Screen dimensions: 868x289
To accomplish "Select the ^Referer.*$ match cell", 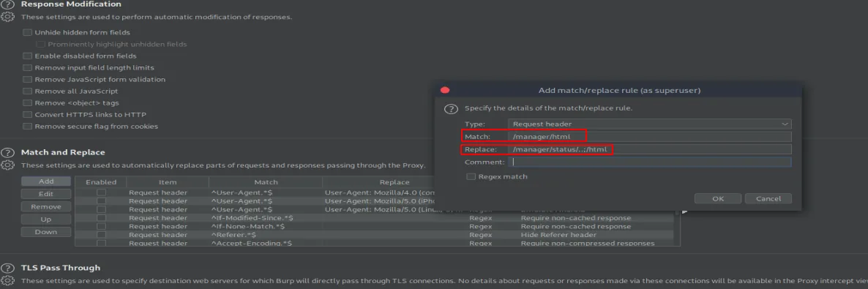I will pos(266,235).
